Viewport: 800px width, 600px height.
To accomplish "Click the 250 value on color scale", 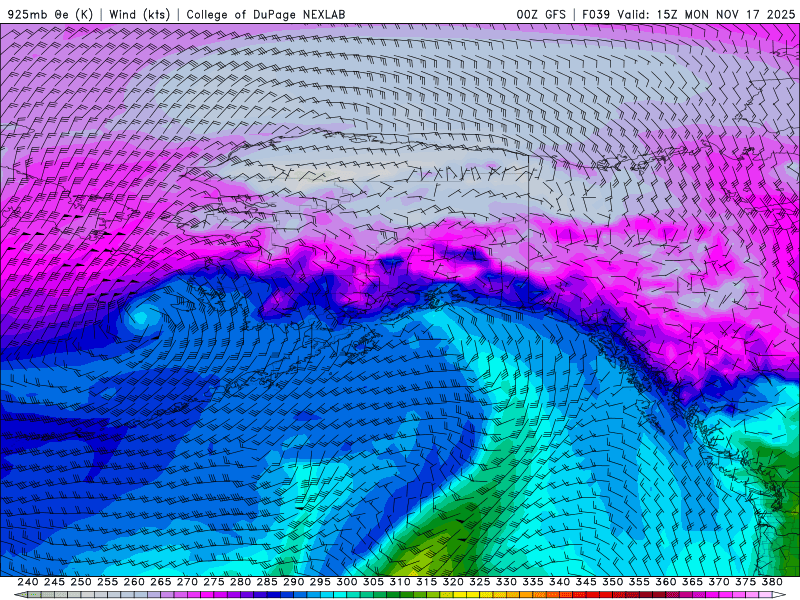I will 81,582.
